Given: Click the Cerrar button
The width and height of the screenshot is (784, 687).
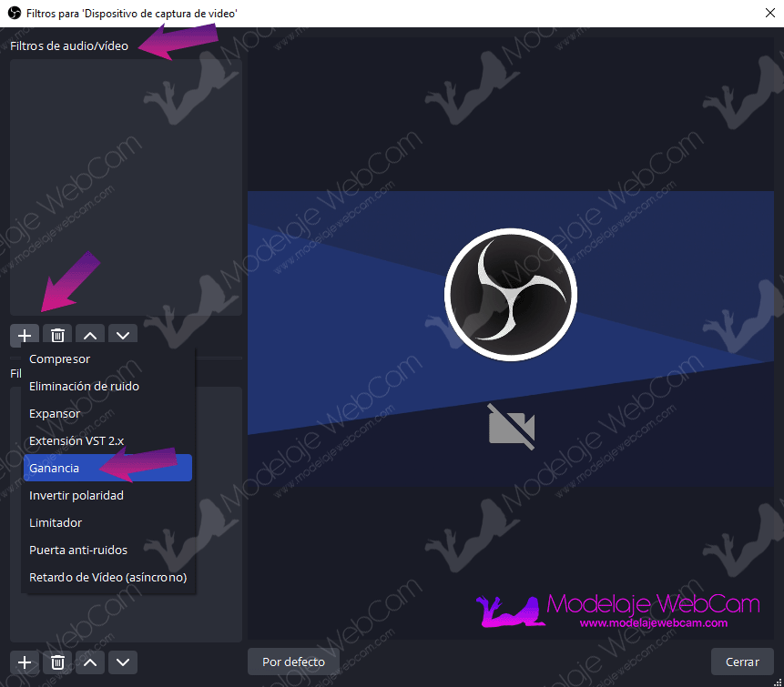Looking at the screenshot, I should pyautogui.click(x=742, y=662).
